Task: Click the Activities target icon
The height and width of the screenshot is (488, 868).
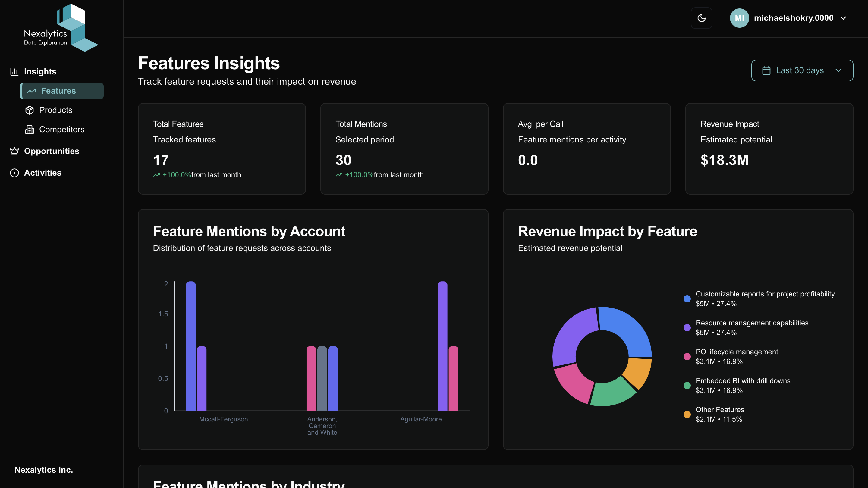Action: coord(14,173)
